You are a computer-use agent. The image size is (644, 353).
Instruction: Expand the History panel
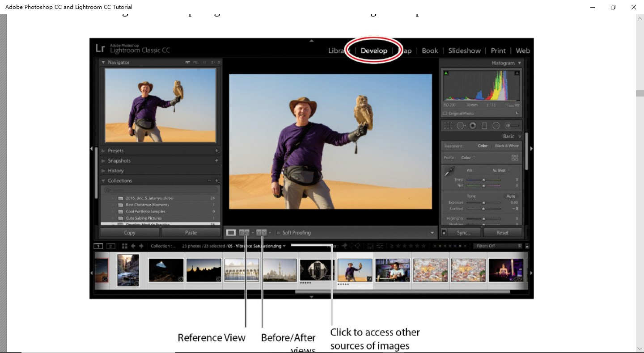coord(115,171)
